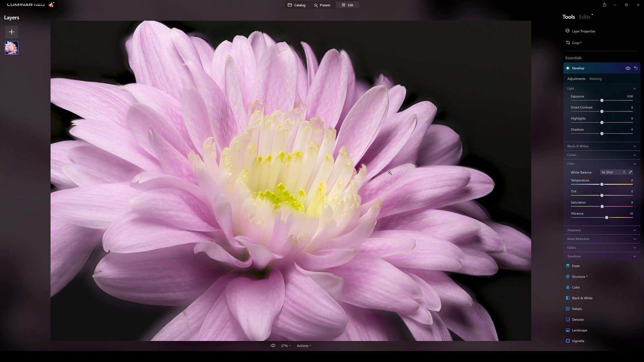
Task: Open the Vignette tool
Action: [575, 341]
